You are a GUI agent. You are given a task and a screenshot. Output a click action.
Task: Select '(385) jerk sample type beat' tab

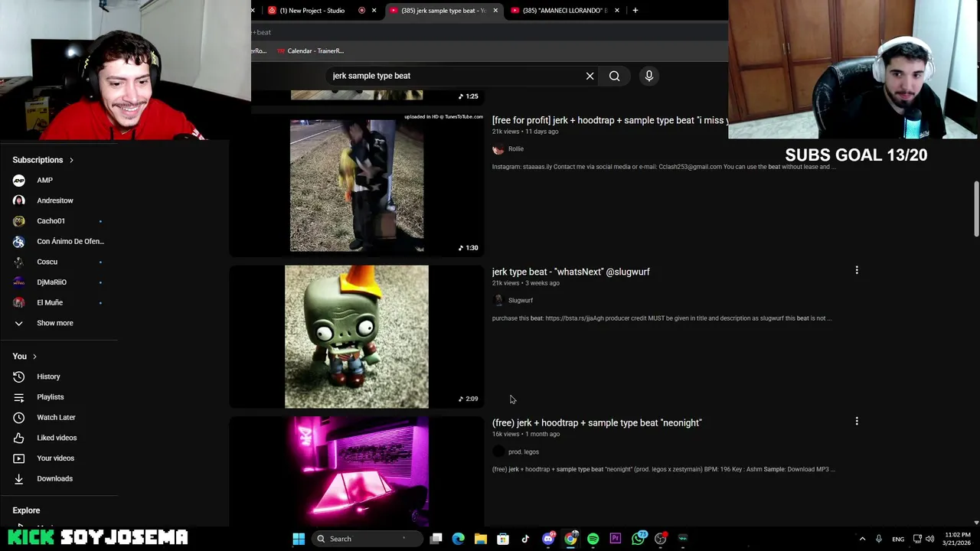[443, 11]
